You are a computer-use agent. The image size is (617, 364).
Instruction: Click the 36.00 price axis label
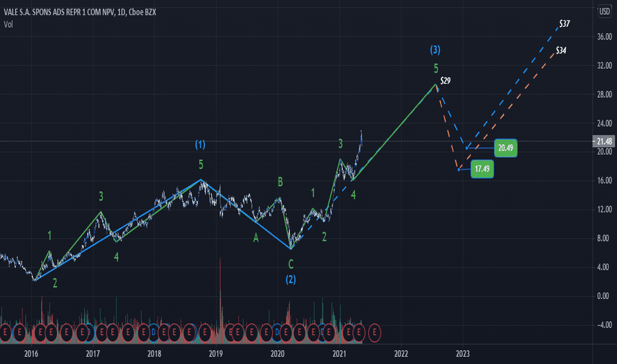[x=605, y=36]
